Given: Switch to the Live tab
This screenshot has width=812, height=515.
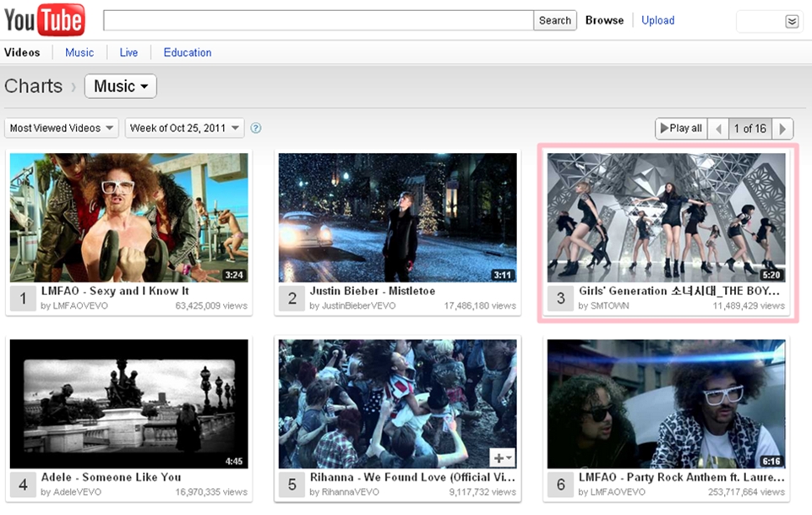Looking at the screenshot, I should 128,52.
